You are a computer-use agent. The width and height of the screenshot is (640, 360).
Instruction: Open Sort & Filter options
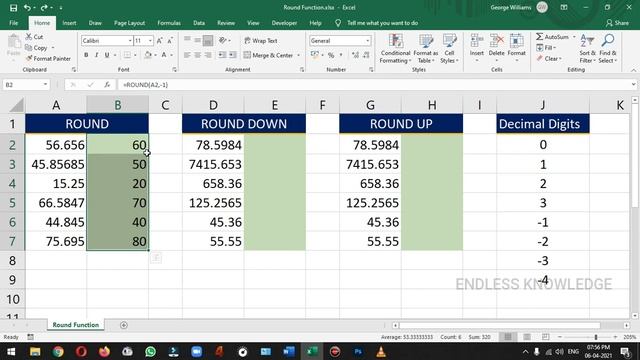coord(587,48)
